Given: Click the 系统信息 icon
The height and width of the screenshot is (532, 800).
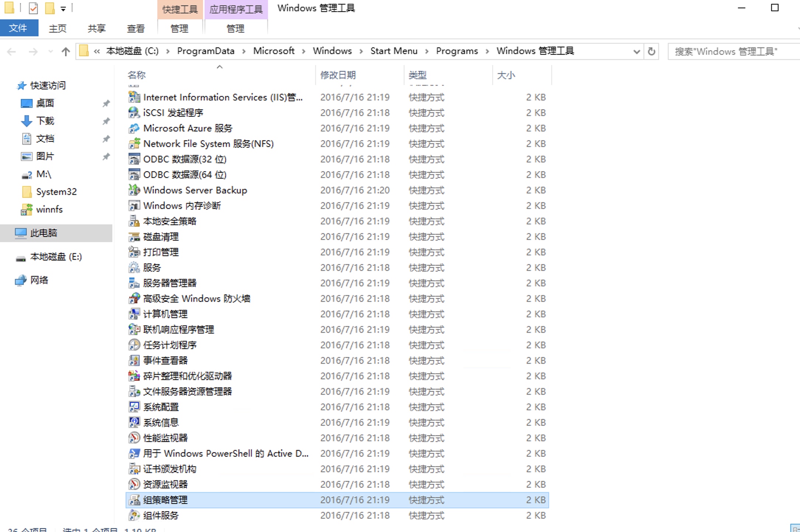Looking at the screenshot, I should [x=134, y=422].
